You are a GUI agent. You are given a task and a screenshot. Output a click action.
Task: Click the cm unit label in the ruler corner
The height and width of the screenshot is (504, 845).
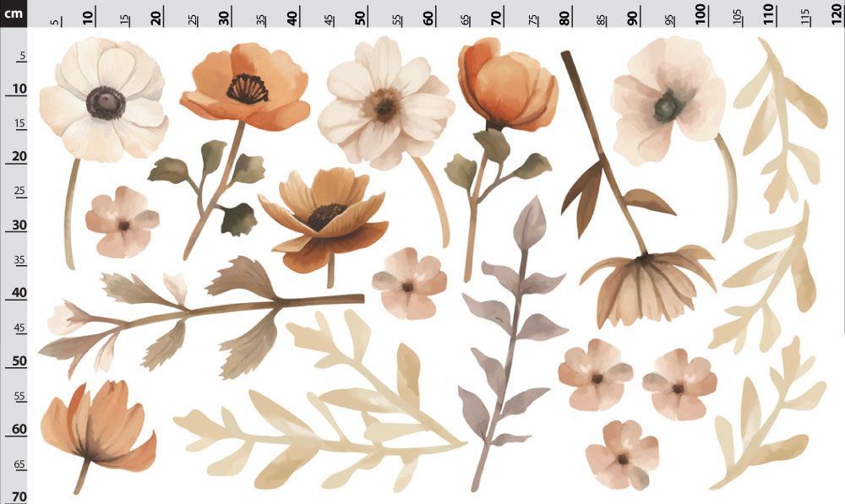pos(14,14)
